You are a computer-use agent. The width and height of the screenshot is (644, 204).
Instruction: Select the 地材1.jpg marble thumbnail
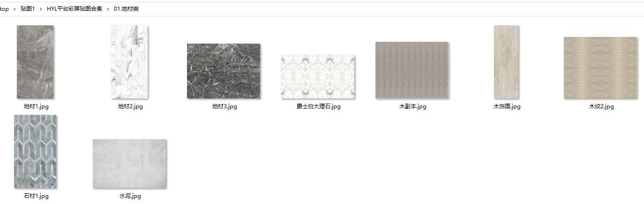(35, 62)
